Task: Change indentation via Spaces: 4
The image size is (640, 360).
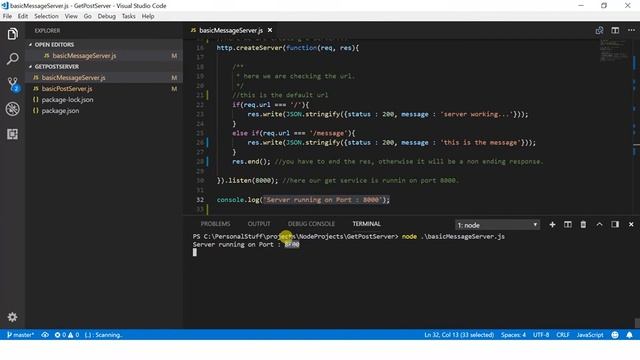Action: pyautogui.click(x=513, y=335)
